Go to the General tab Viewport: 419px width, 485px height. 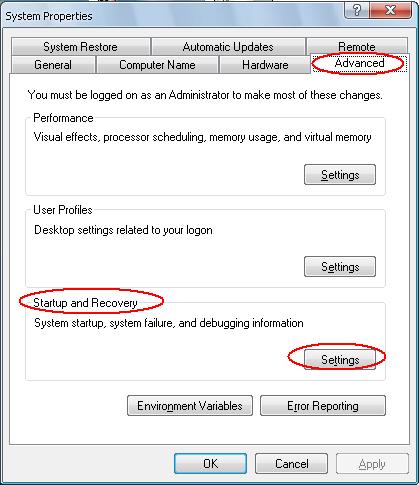click(x=53, y=65)
